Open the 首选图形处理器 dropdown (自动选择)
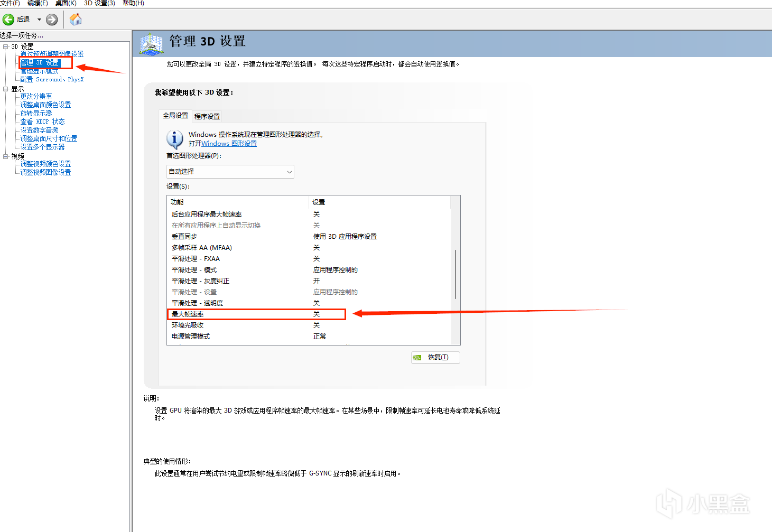Image resolution: width=772 pixels, height=532 pixels. pyautogui.click(x=230, y=172)
